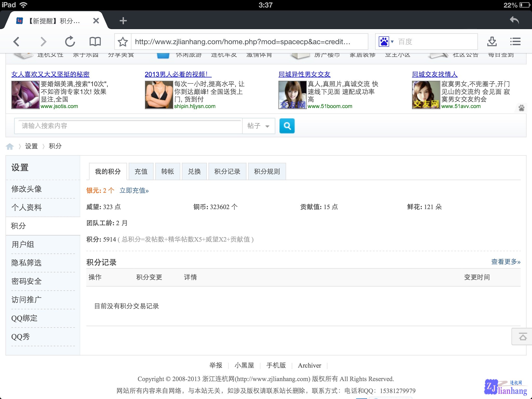Open the browser menu list icon

[x=515, y=42]
